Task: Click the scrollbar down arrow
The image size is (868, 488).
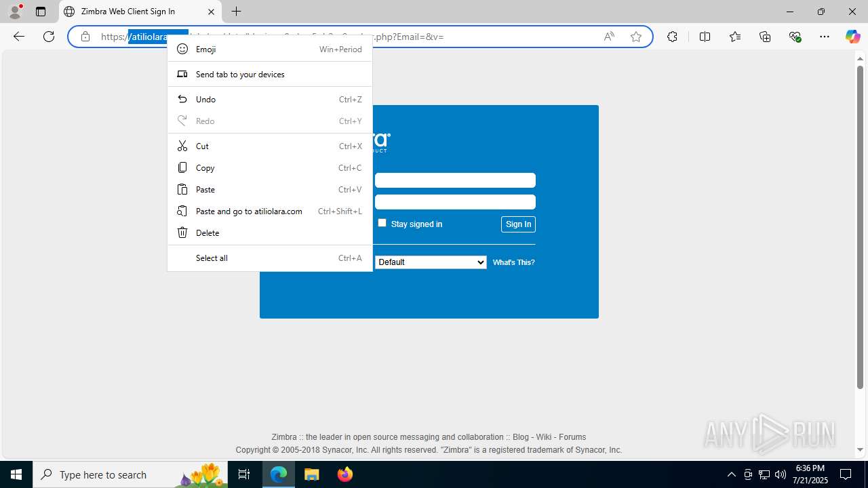Action: [860, 449]
